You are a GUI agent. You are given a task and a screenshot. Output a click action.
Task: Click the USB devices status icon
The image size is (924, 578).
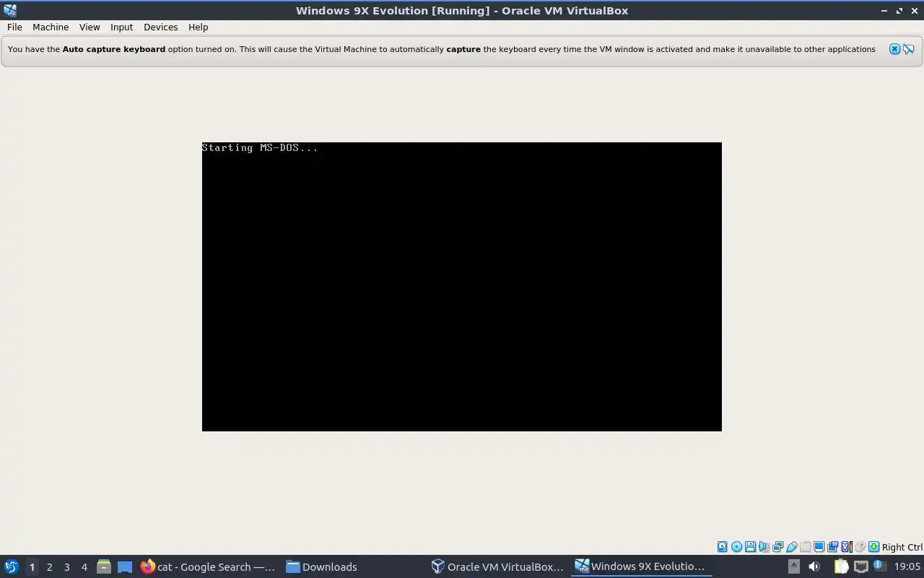(x=791, y=547)
